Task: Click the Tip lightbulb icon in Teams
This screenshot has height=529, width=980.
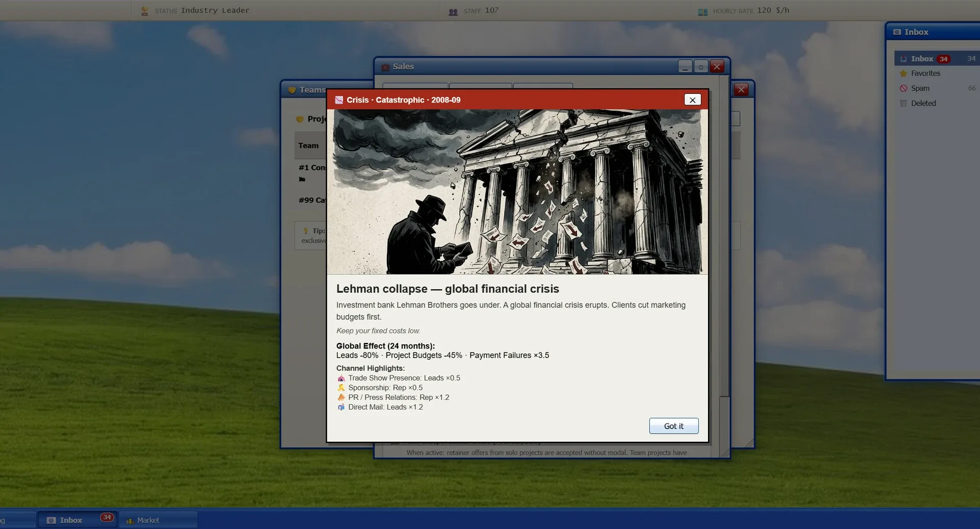Action: [x=306, y=231]
